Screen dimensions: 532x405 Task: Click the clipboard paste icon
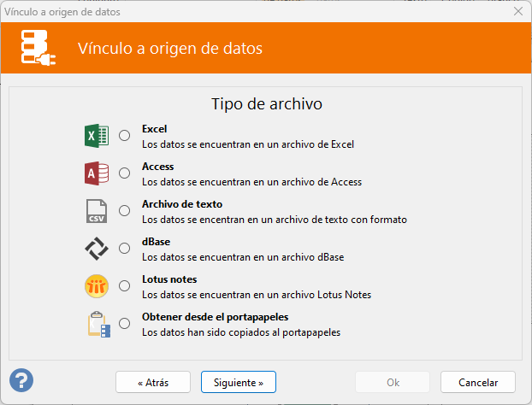coord(98,324)
